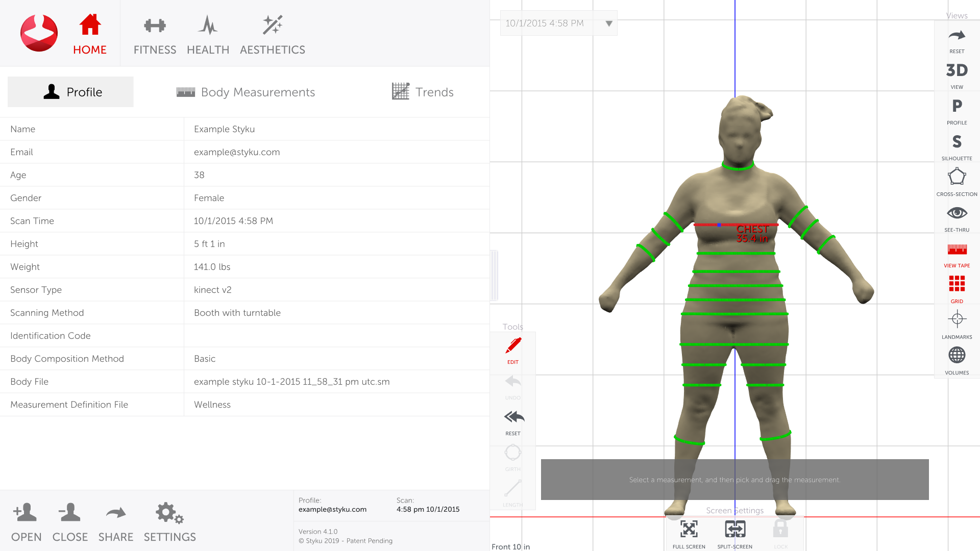Toggle Split-Screen layout
The image size is (980, 551).
click(734, 530)
